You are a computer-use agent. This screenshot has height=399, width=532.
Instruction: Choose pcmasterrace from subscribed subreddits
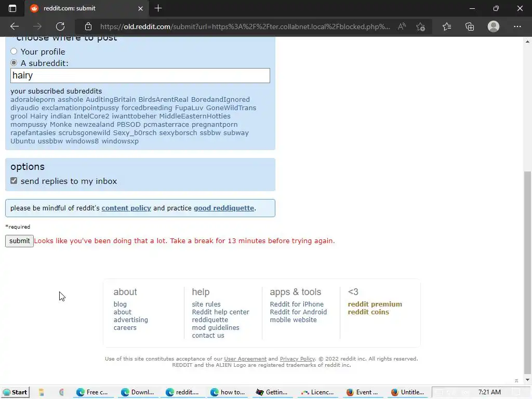tap(166, 125)
